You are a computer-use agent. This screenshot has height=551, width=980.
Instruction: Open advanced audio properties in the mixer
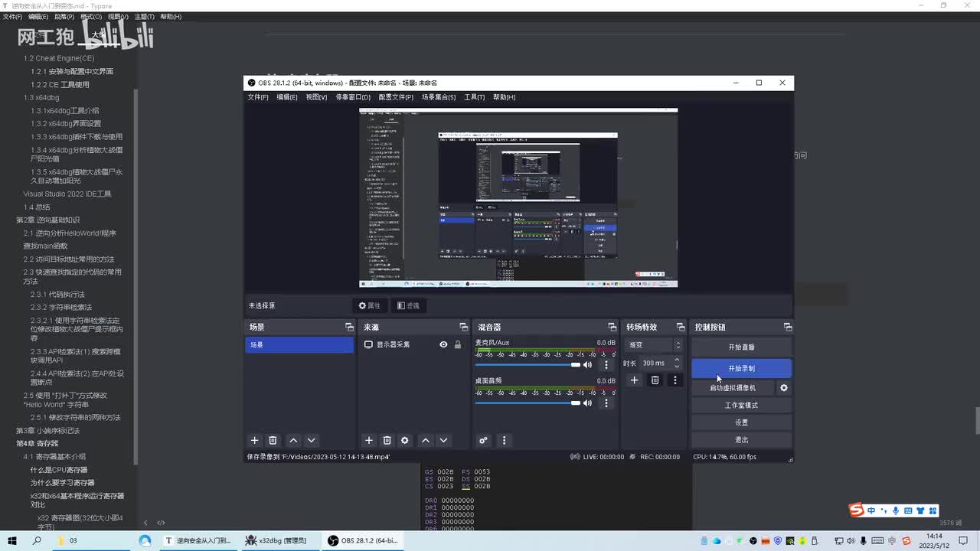pyautogui.click(x=483, y=440)
